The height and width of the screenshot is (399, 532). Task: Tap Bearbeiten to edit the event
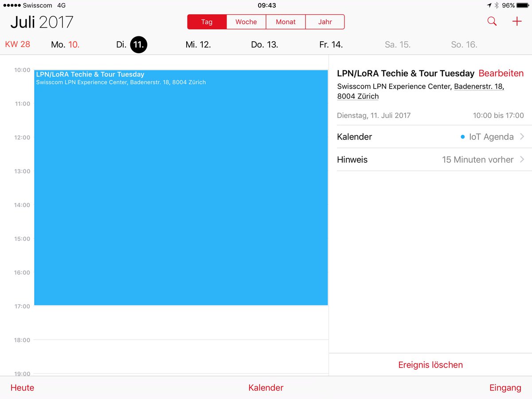(501, 74)
